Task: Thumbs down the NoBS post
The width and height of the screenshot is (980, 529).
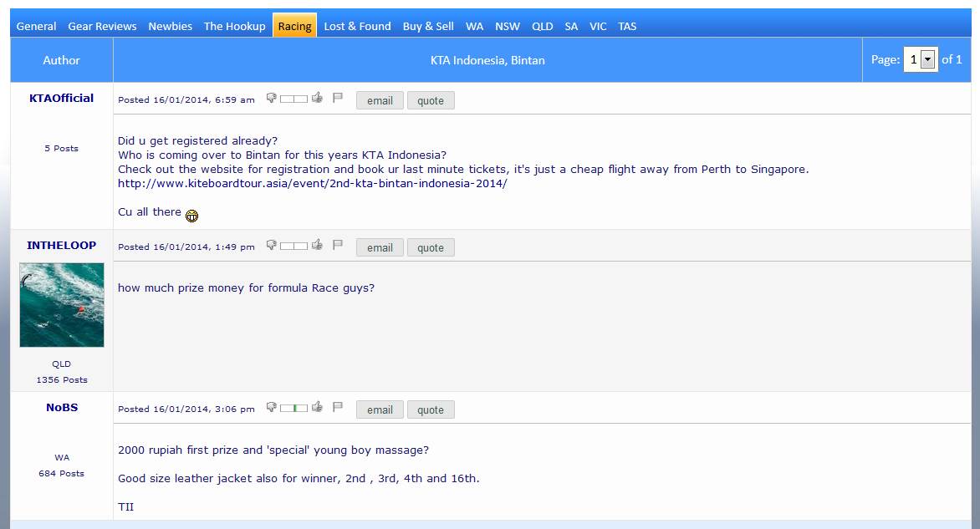Action: tap(271, 408)
